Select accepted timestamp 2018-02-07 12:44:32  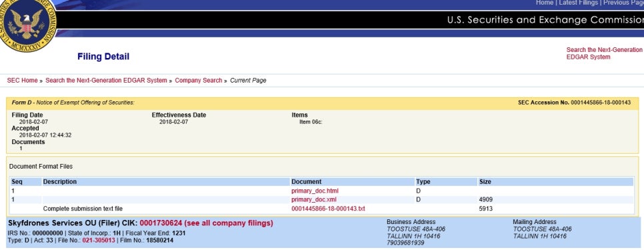point(45,135)
